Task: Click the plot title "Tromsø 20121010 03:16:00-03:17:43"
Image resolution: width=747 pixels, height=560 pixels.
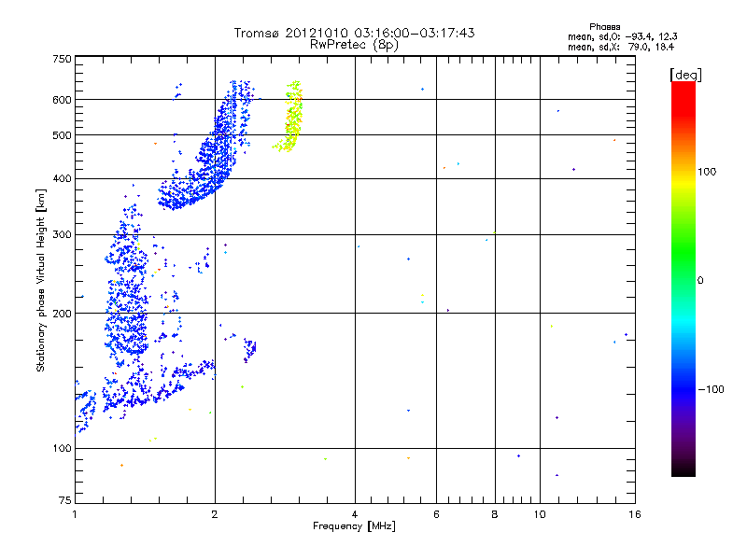Action: 354,33
